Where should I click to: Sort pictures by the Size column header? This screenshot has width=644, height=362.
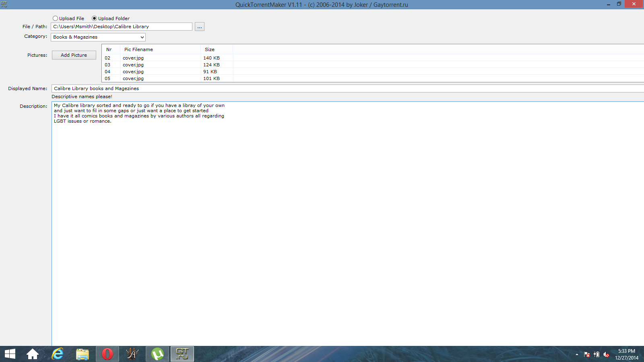(210, 49)
